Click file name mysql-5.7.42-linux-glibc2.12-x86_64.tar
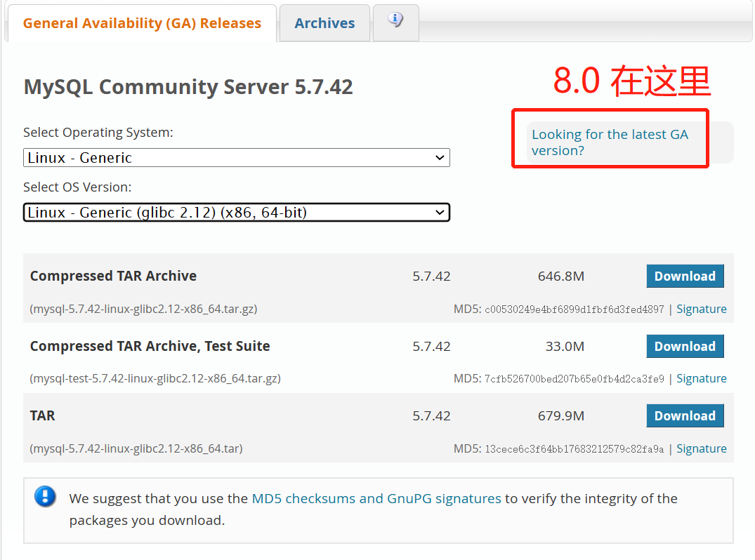The height and width of the screenshot is (560, 755). click(x=136, y=448)
